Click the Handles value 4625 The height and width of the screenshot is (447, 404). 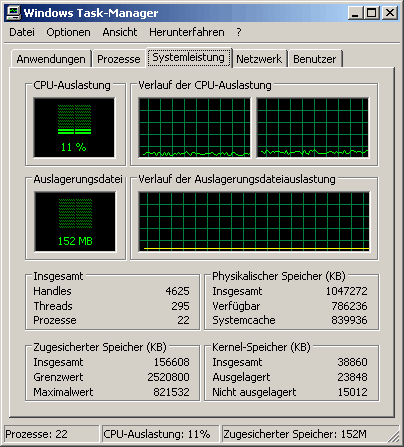(177, 291)
